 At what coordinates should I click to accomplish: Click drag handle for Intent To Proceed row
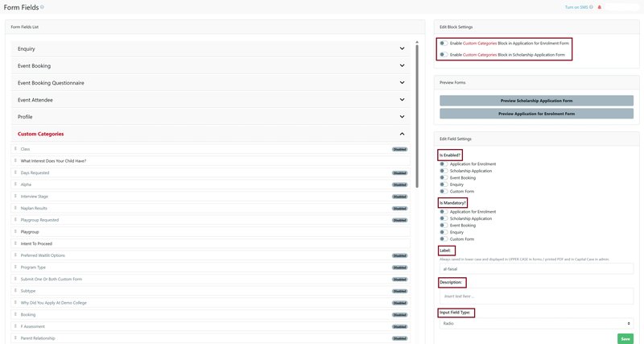coord(15,243)
